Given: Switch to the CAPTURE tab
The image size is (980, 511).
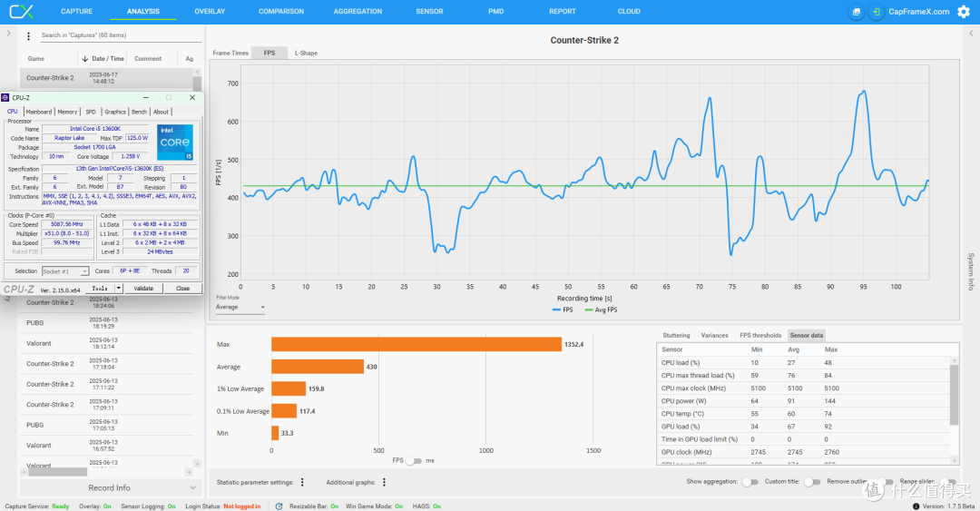Looking at the screenshot, I should click(77, 11).
